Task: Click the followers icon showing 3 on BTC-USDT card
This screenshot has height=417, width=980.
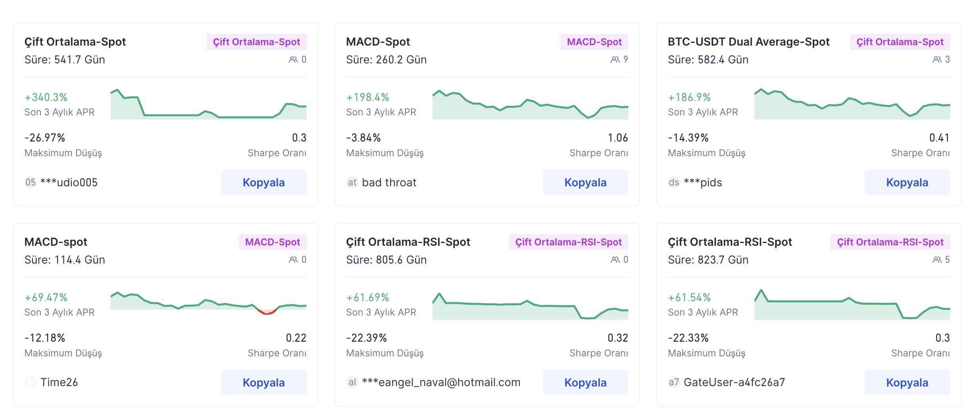Action: (936, 59)
